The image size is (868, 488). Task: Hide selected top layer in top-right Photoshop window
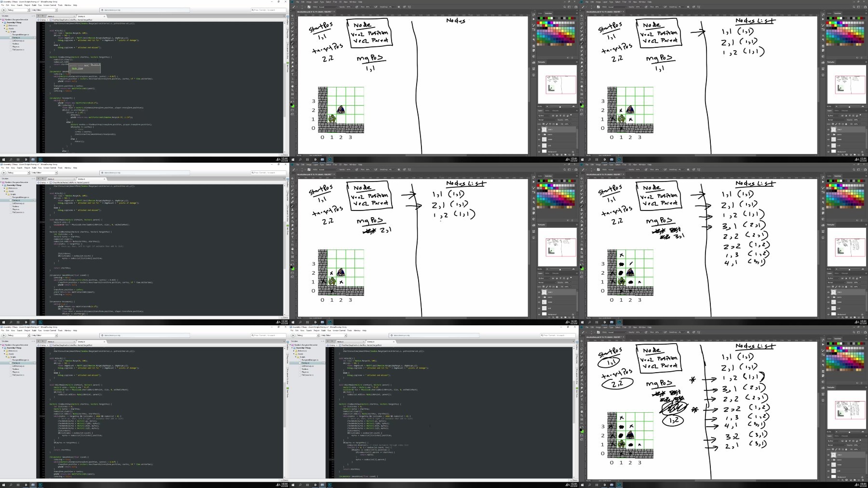click(x=828, y=129)
